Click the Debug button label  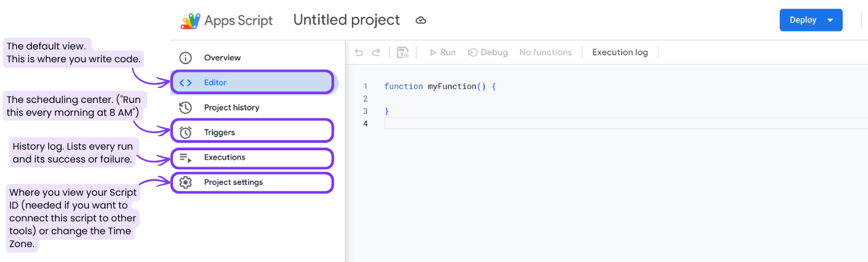(x=494, y=52)
